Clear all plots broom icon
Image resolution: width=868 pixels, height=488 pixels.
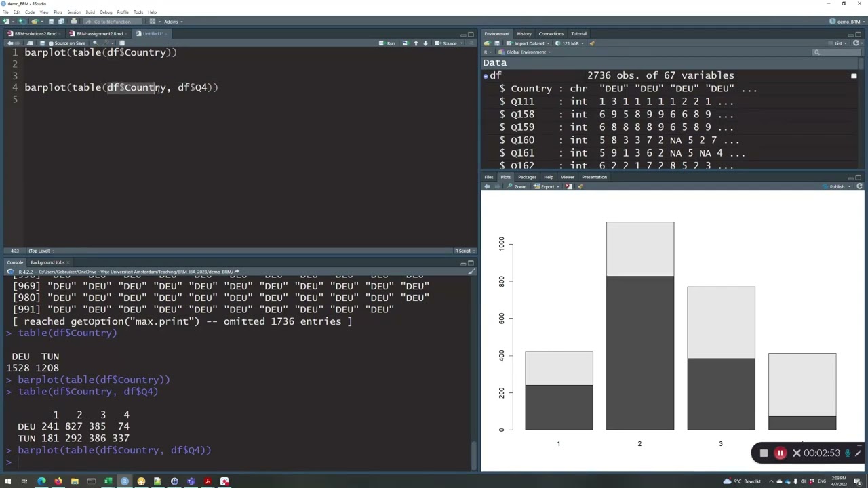click(x=580, y=186)
